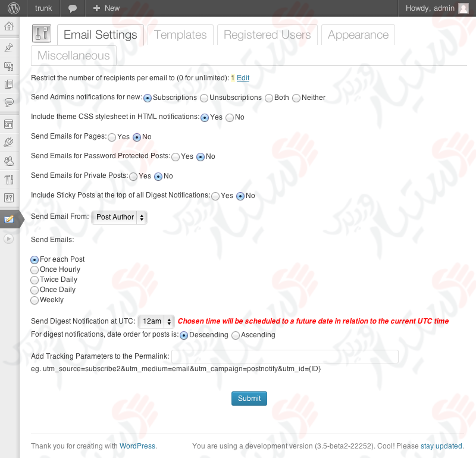Collapse the admin sidebar menu

click(9, 239)
